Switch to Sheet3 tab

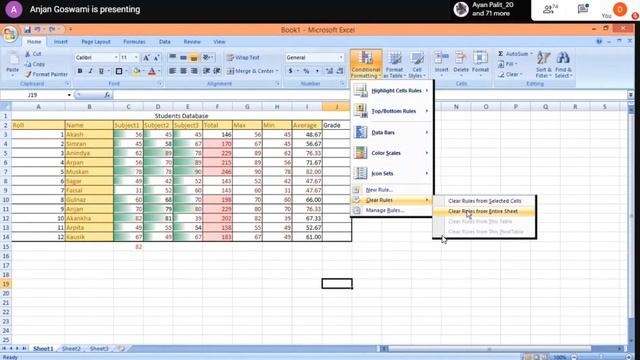(x=99, y=349)
